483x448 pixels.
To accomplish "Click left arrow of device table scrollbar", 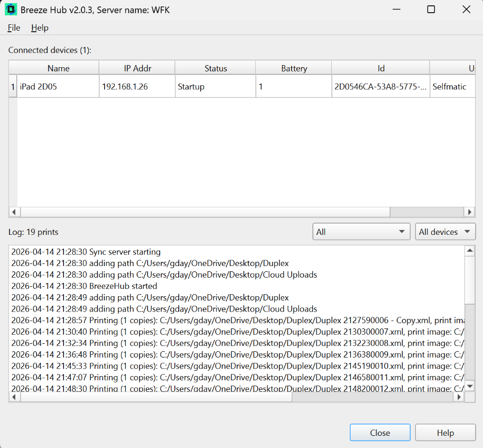I will pos(14,212).
